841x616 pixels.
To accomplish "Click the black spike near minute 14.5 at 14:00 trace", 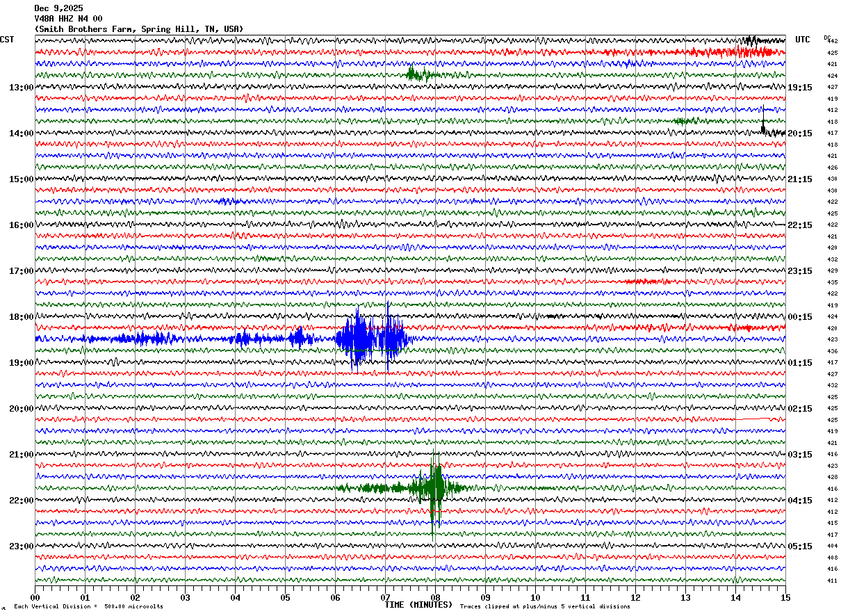I will pyautogui.click(x=763, y=120).
